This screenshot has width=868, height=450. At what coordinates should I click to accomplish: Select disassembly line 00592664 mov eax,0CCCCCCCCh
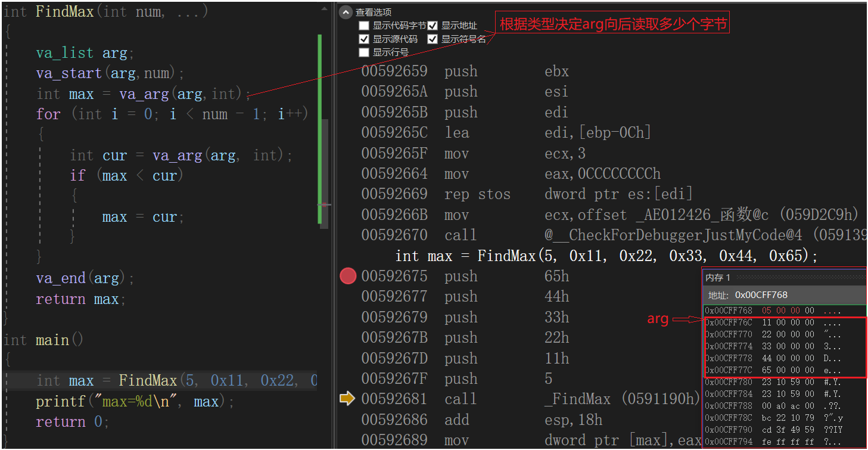click(511, 173)
